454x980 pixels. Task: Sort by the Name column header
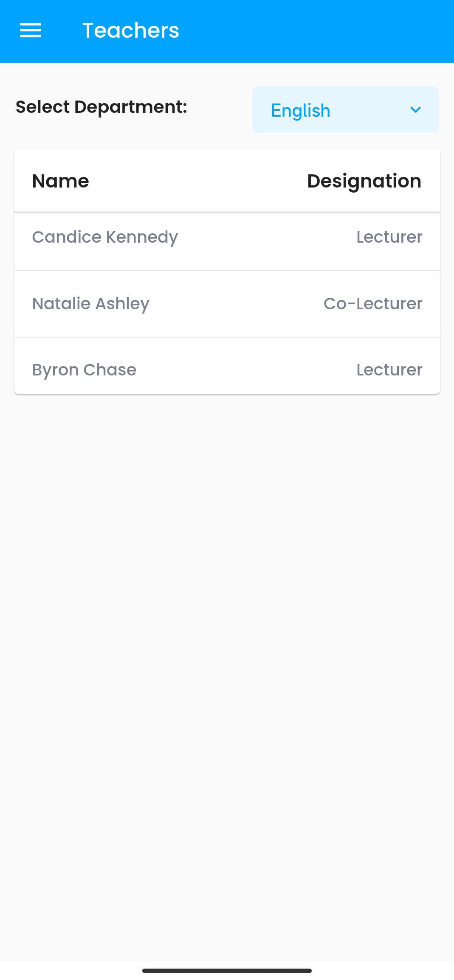pos(61,181)
